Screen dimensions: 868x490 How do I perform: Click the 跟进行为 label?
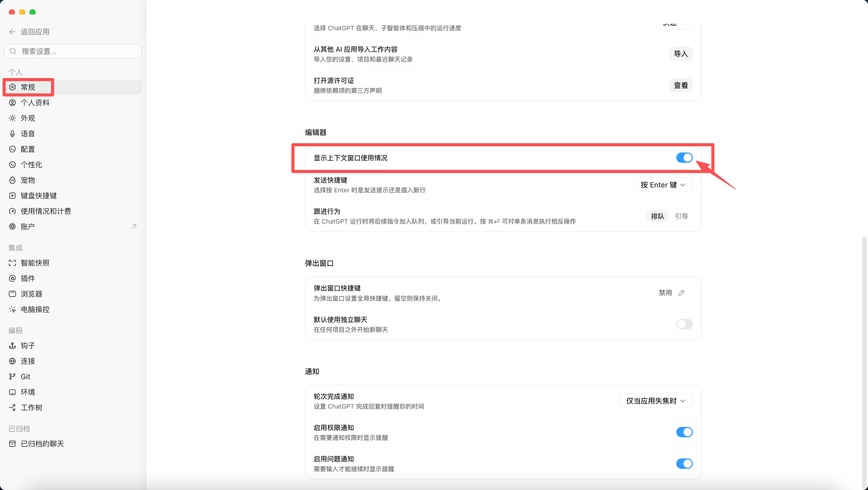(x=327, y=211)
